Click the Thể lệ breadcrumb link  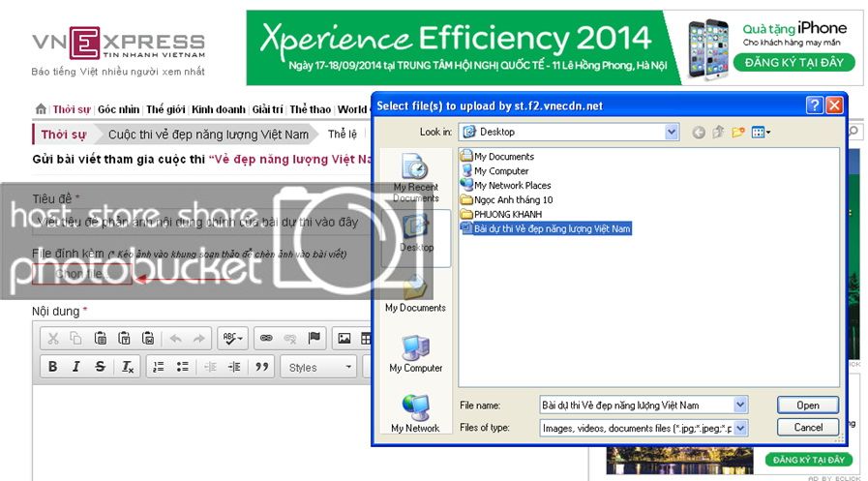(x=343, y=134)
